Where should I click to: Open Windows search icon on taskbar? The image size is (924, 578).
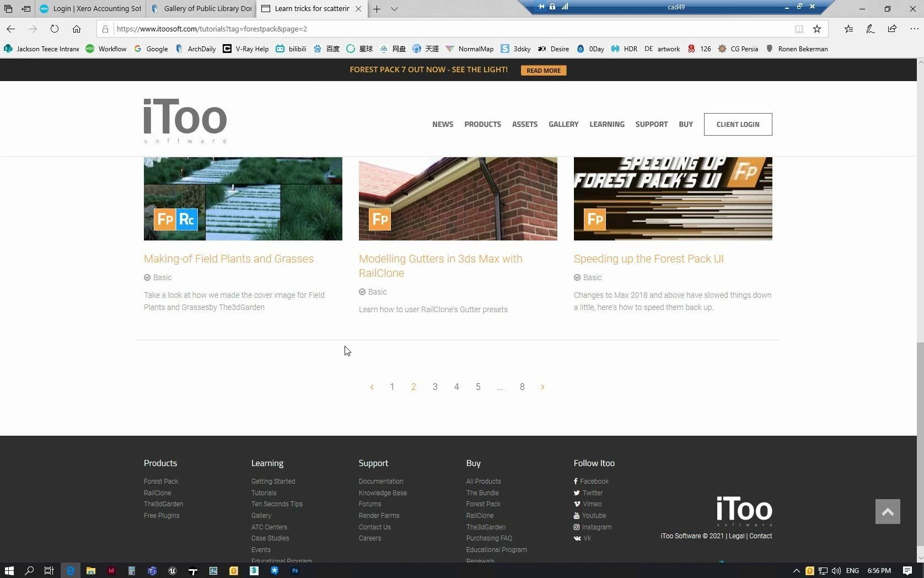[29, 571]
